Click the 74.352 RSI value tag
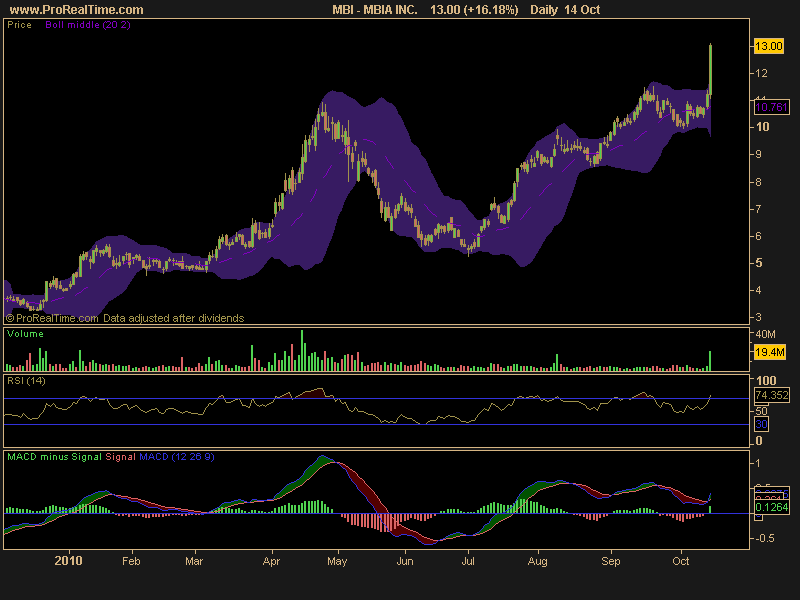Image resolution: width=800 pixels, height=600 pixels. (772, 395)
